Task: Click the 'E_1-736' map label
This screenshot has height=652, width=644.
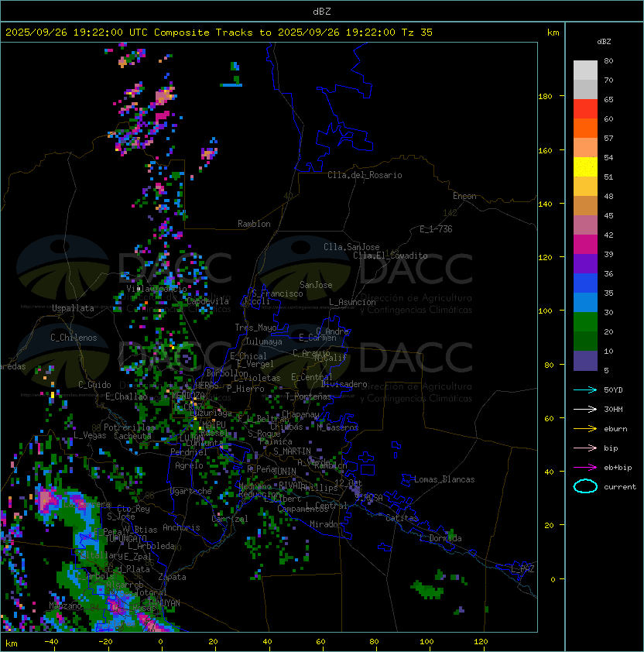Action: [436, 229]
